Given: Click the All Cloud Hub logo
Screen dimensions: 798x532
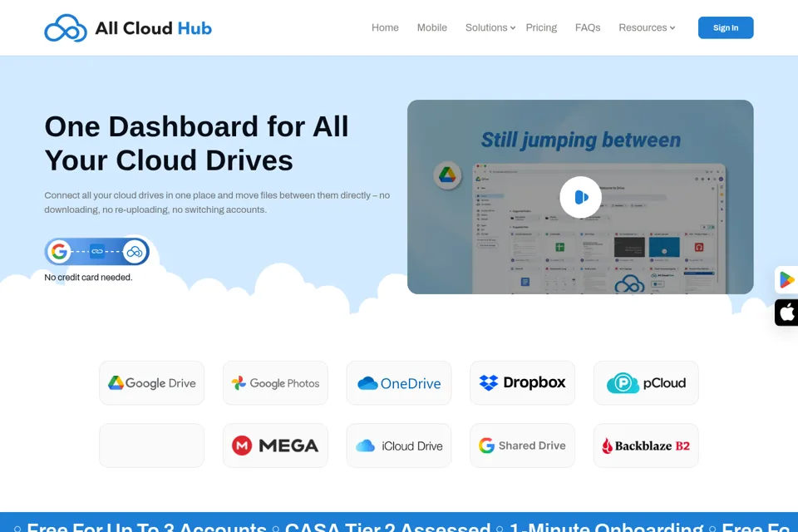Looking at the screenshot, I should click(x=128, y=28).
